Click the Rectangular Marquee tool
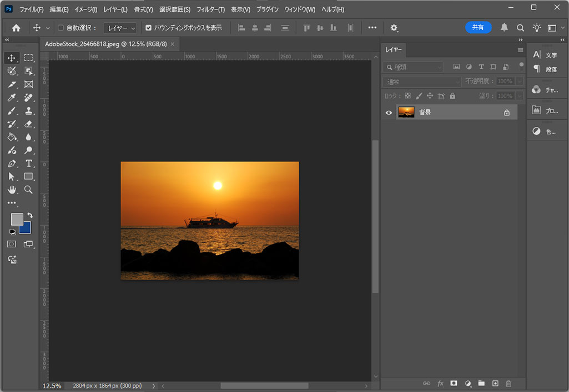This screenshot has height=392, width=569. point(29,58)
